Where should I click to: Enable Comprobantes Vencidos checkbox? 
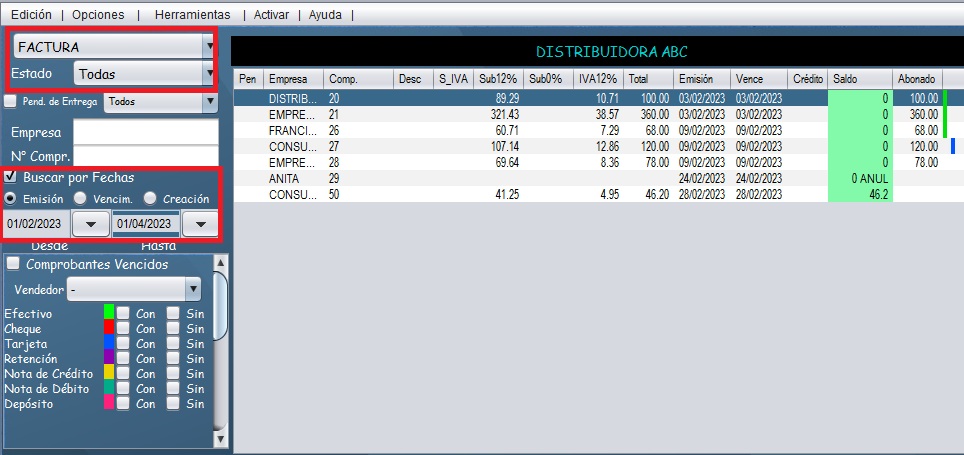click(x=13, y=264)
